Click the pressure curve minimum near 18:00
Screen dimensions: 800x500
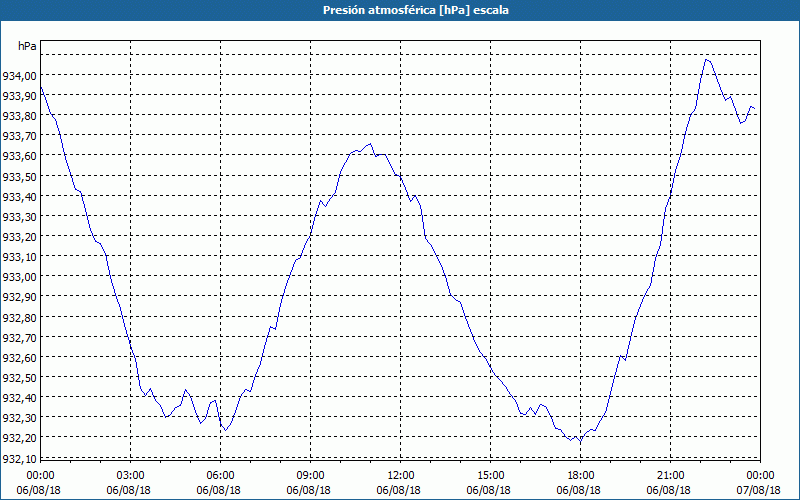580,442
